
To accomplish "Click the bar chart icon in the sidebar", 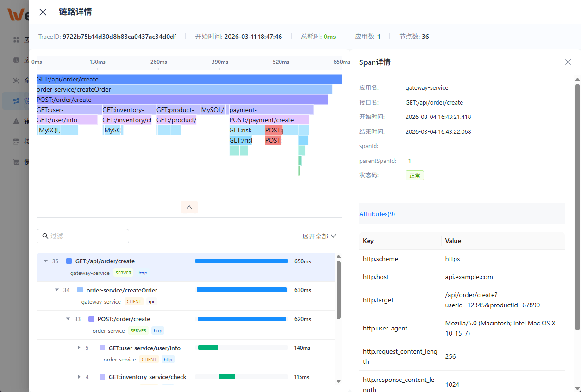I will (16, 60).
